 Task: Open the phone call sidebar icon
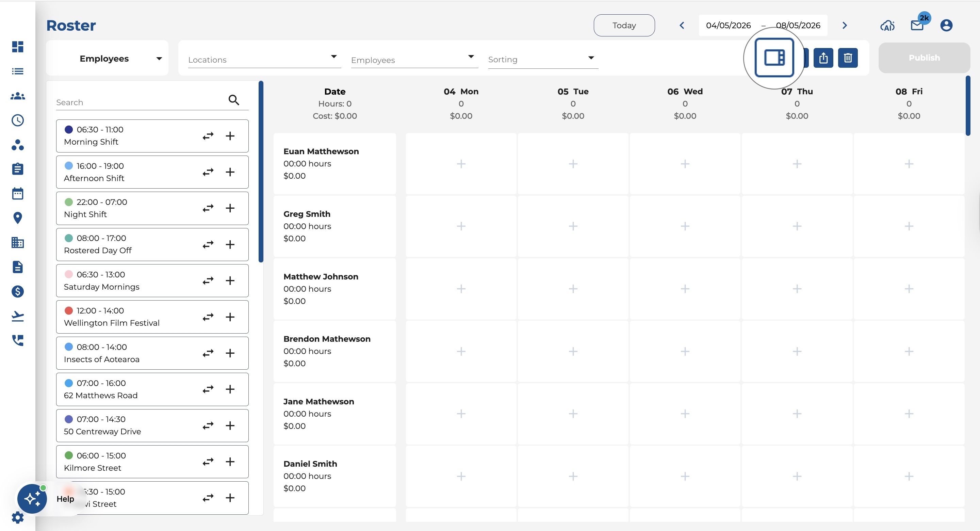17,340
